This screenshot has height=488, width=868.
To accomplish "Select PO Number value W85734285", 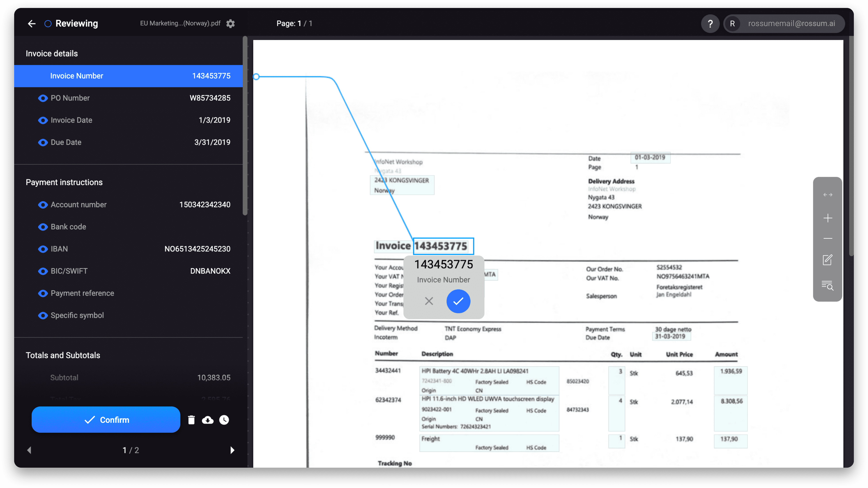I will point(210,98).
